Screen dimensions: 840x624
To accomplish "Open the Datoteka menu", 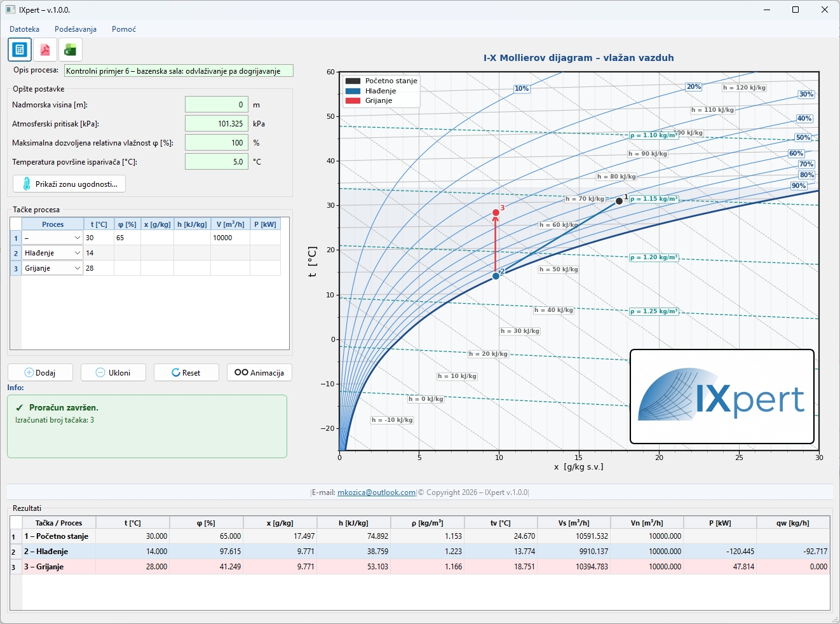I will point(24,29).
